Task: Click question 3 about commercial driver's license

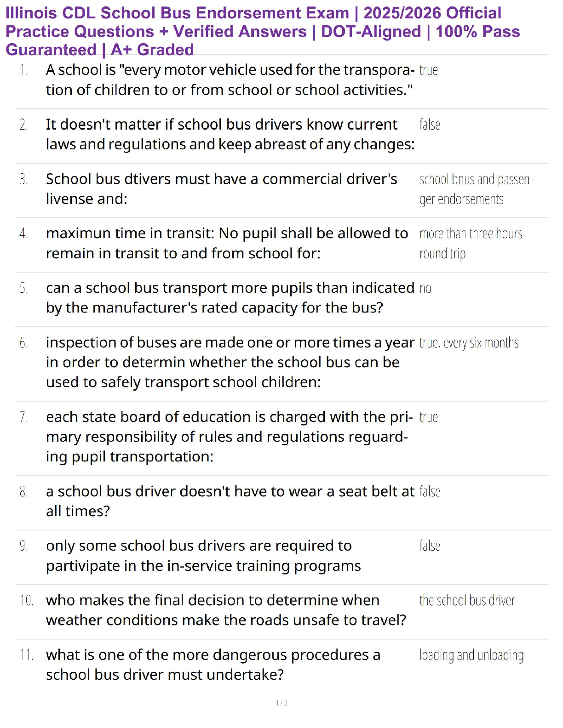Action: click(x=221, y=188)
